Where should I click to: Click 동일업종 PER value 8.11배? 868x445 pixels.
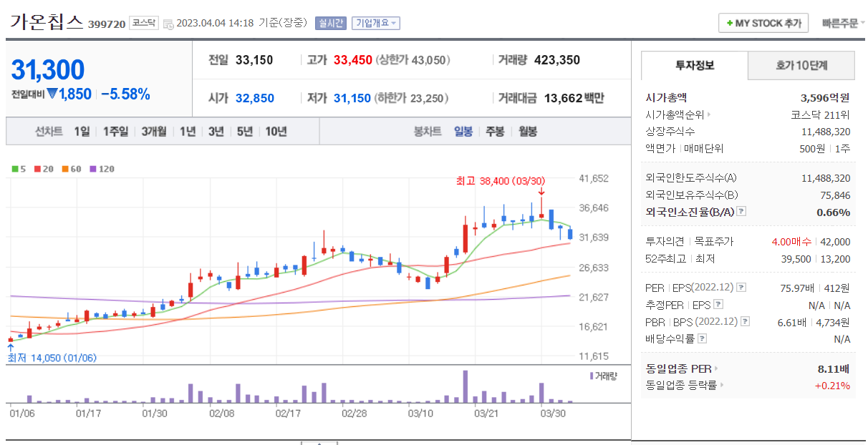click(834, 369)
